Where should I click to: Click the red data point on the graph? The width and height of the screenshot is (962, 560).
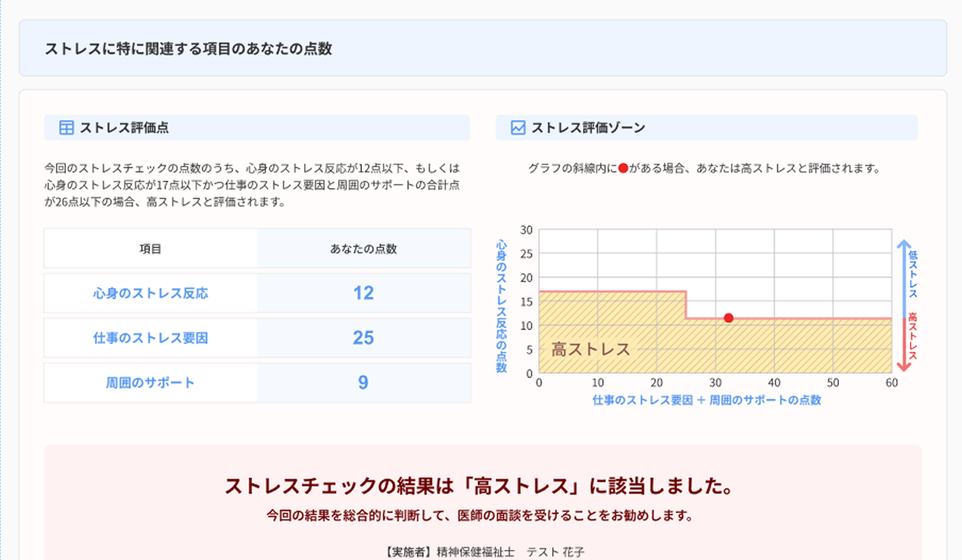click(728, 318)
